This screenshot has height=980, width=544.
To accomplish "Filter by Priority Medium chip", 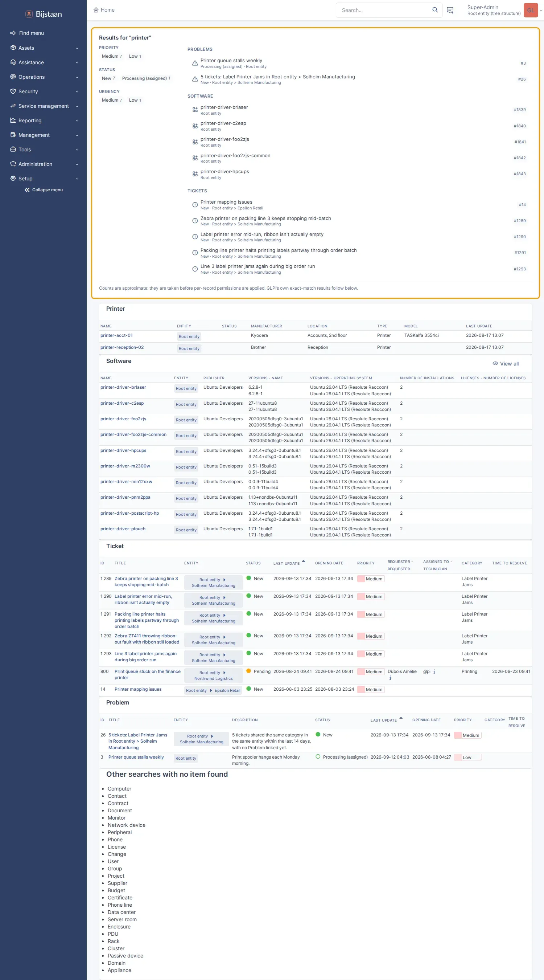I will click(x=112, y=56).
